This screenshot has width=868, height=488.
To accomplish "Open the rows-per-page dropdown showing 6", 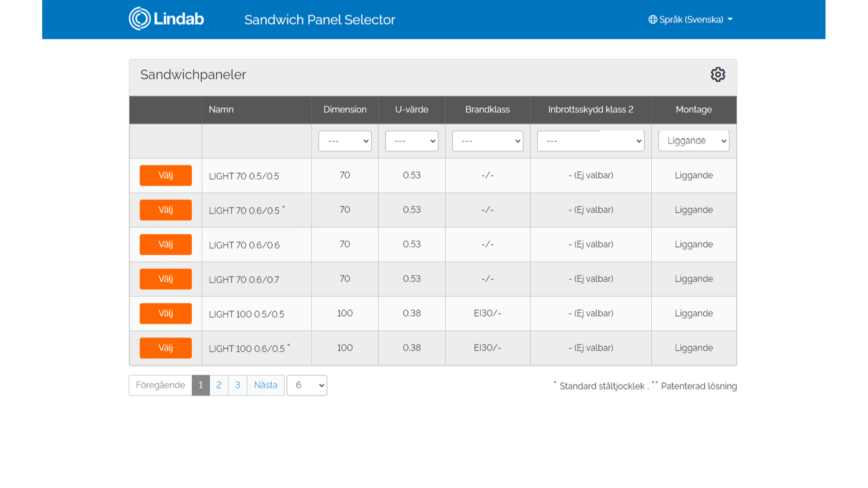I will pos(307,385).
